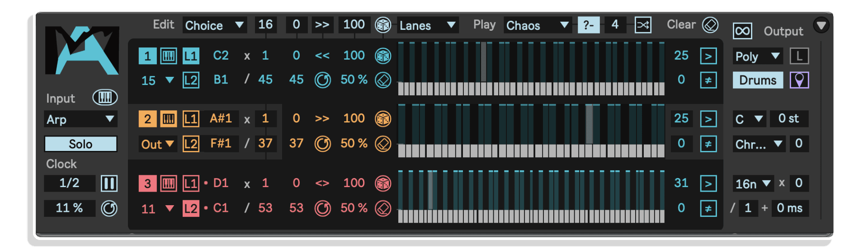
Task: Click the swing field 11 %
Action: (x=70, y=208)
